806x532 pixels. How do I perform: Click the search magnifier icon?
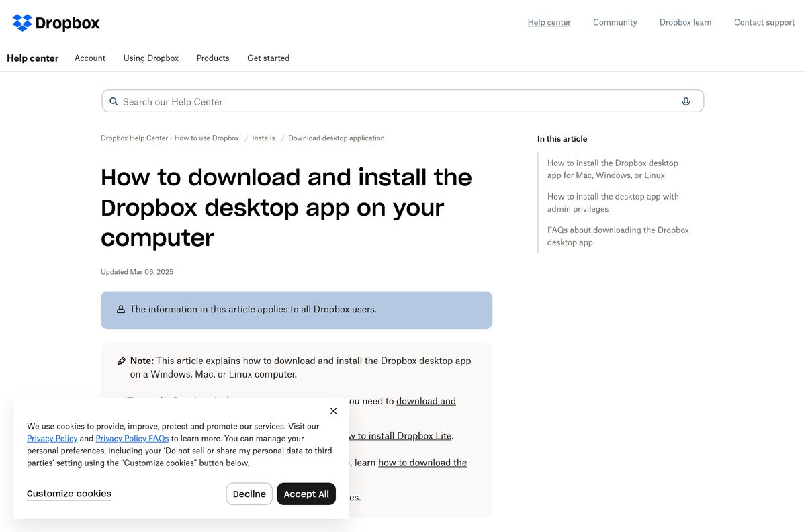114,101
